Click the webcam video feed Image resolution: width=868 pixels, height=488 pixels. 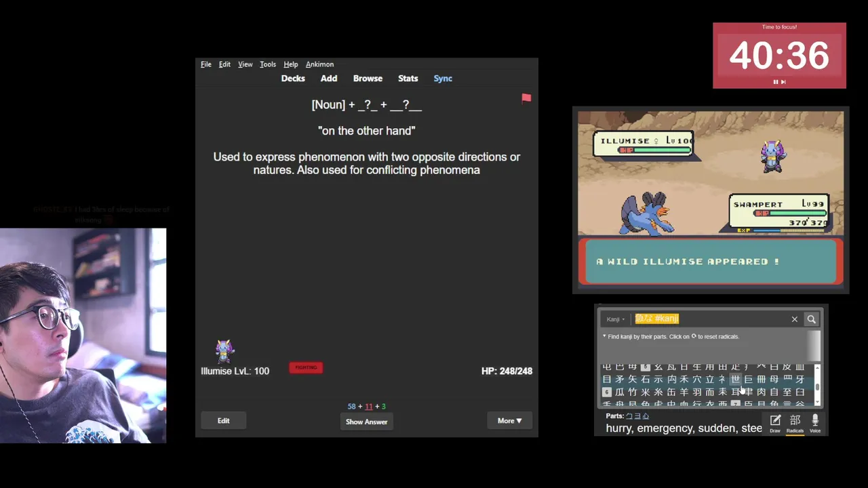click(x=83, y=335)
